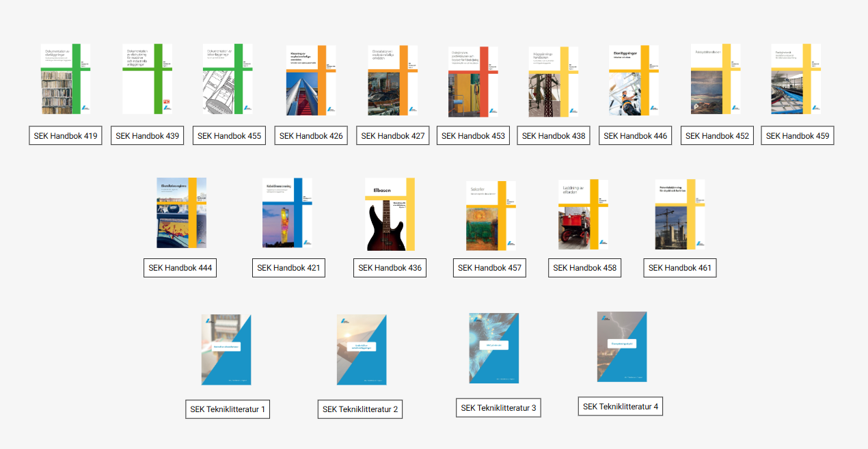
Task: Click the SEK Handbok 439 label button
Action: 148,135
